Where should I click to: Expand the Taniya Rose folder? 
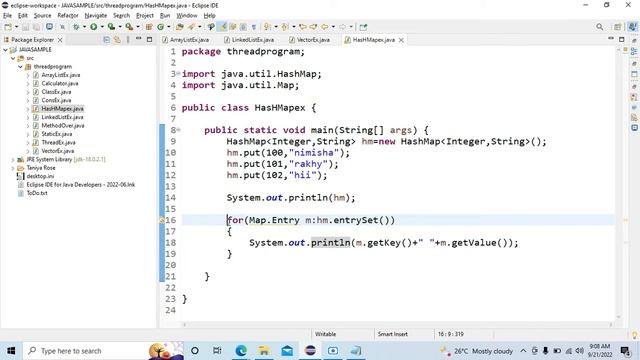pyautogui.click(x=13, y=168)
